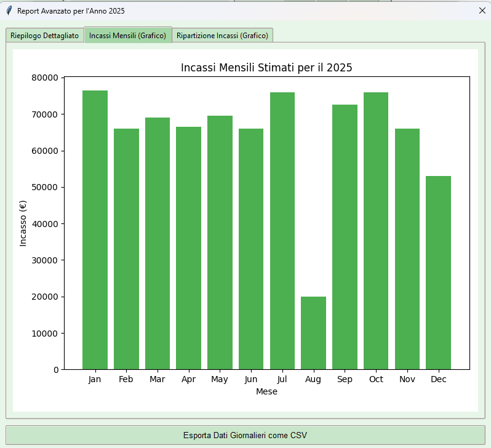Pick the April bar in the chart
Image resolution: width=491 pixels, height=448 pixels.
coord(189,248)
